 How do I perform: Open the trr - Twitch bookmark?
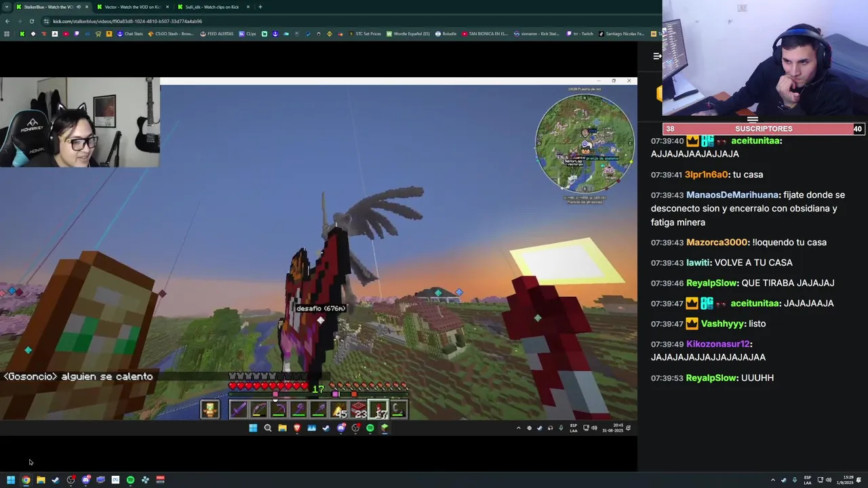pos(579,34)
